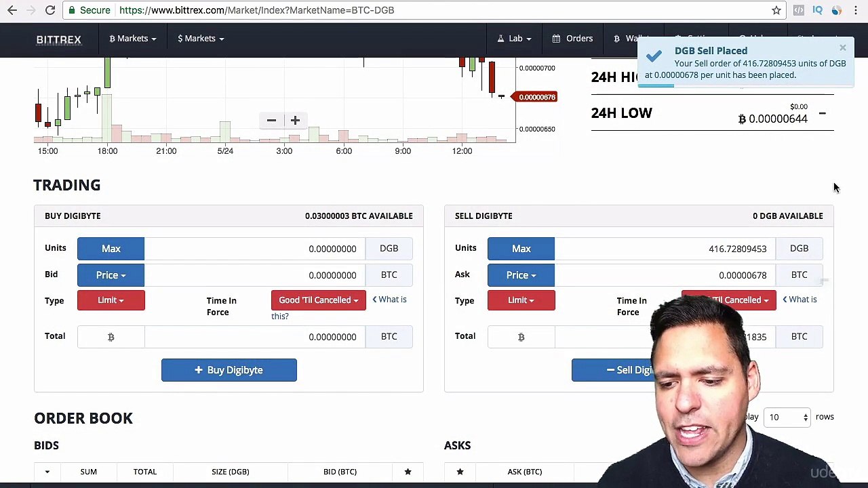Expand the Bids table caret dropdown
The image size is (868, 488).
[x=47, y=472]
